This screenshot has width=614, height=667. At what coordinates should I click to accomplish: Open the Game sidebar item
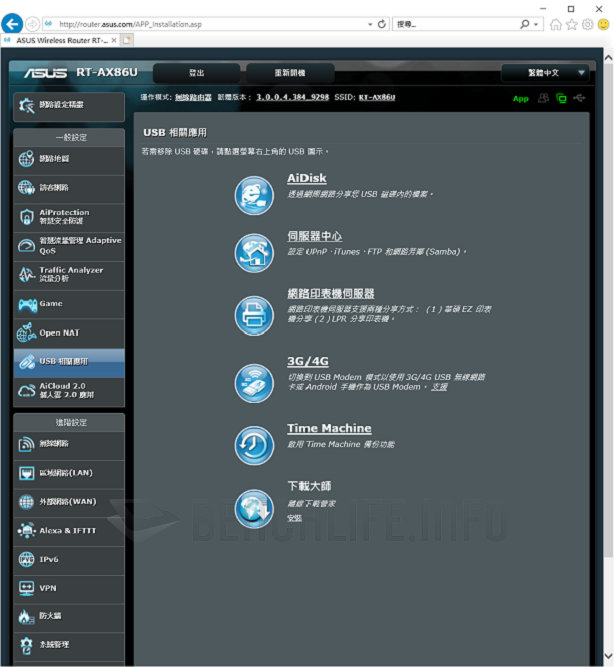click(69, 304)
